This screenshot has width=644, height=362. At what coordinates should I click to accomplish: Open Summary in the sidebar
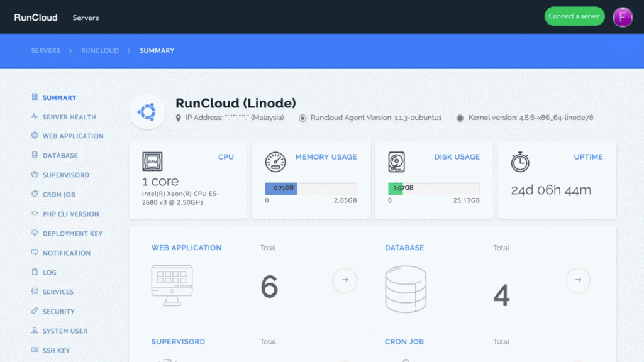point(60,97)
